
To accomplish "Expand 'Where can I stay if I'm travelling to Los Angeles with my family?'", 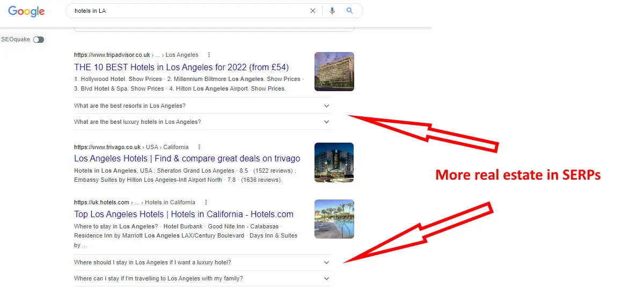I will (x=202, y=278).
